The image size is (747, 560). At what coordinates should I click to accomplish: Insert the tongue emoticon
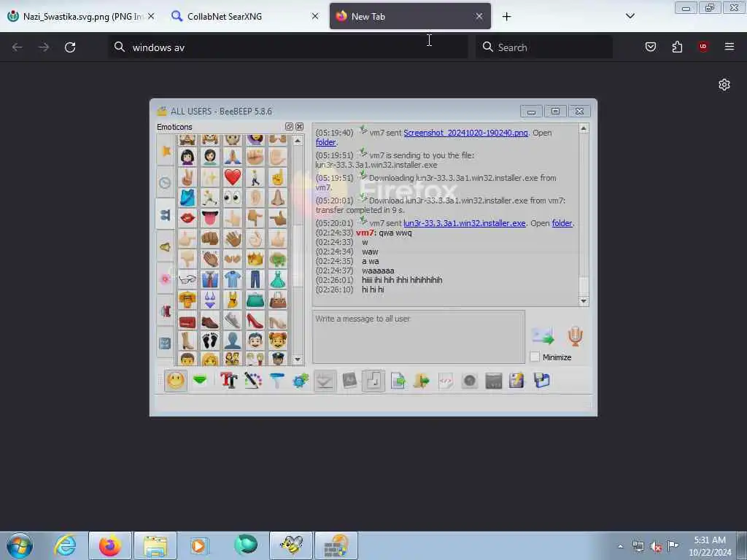pyautogui.click(x=209, y=218)
